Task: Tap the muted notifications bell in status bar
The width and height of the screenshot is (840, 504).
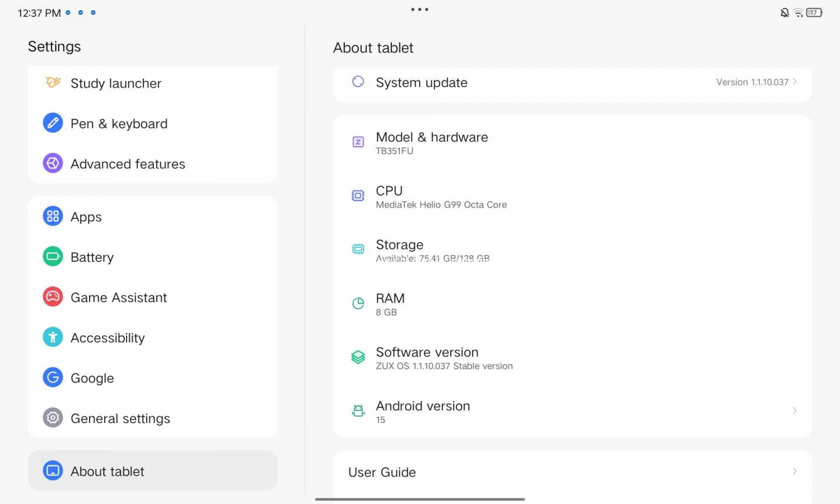Action: (785, 12)
